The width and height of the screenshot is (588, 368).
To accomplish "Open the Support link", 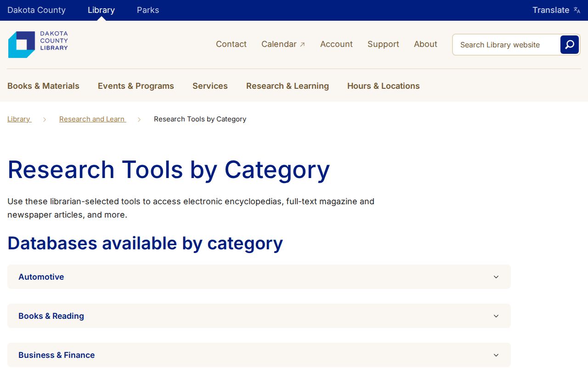I will [x=383, y=44].
